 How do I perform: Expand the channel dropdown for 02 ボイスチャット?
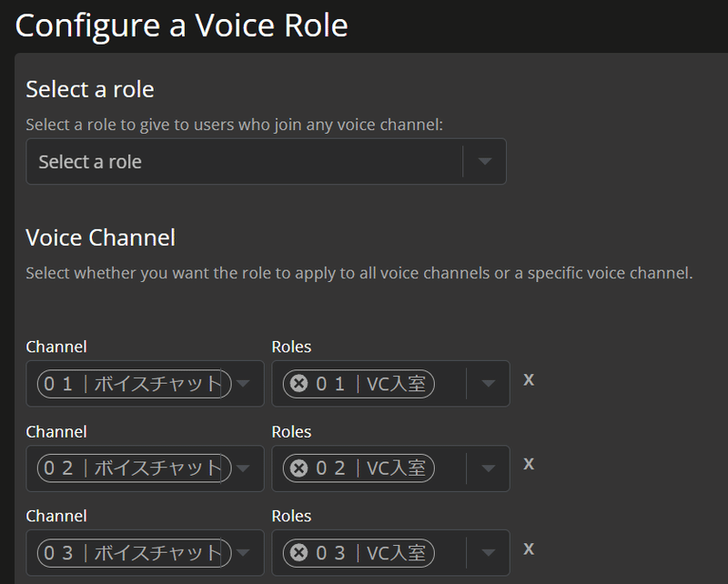243,468
